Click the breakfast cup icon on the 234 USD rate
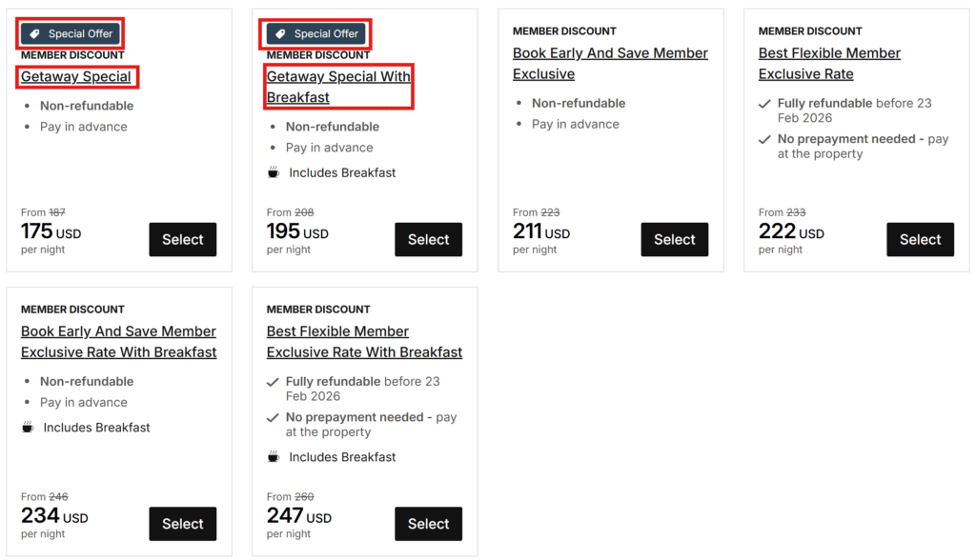Image resolution: width=976 pixels, height=560 pixels. pos(28,428)
